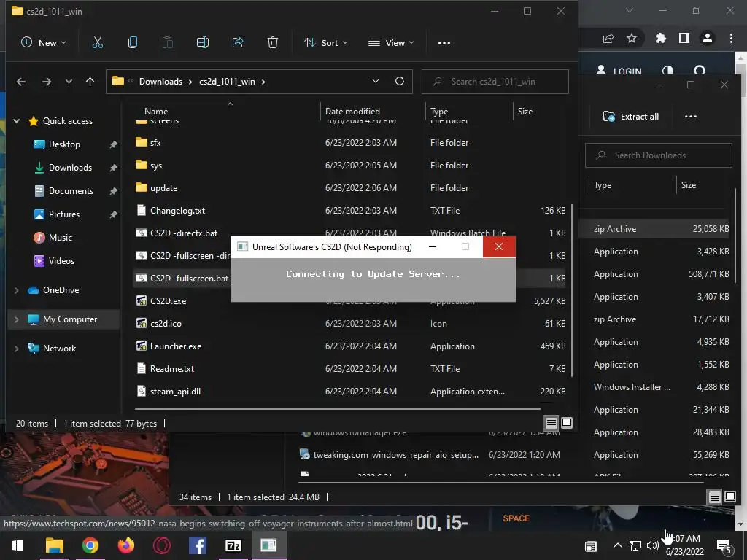Click the Search Downloads input field

tap(659, 155)
